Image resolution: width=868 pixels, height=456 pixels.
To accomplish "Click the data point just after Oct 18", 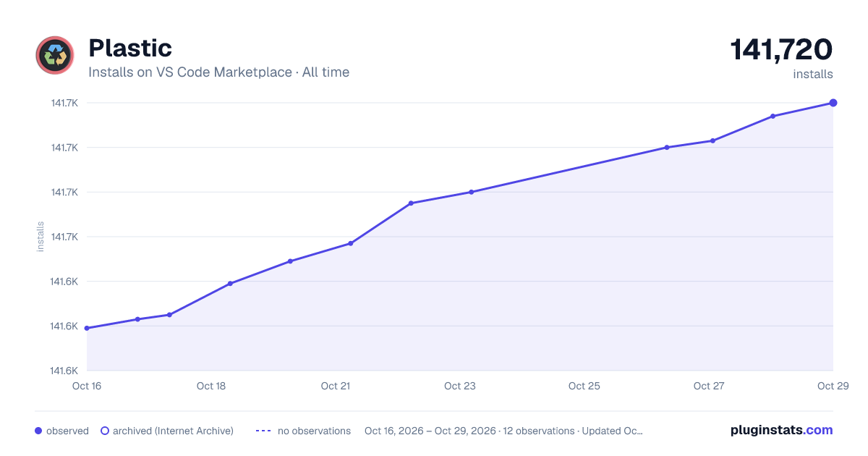I will pyautogui.click(x=230, y=284).
